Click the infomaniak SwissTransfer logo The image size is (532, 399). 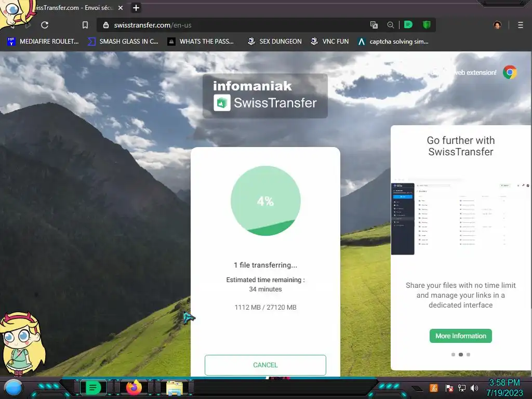click(x=265, y=96)
